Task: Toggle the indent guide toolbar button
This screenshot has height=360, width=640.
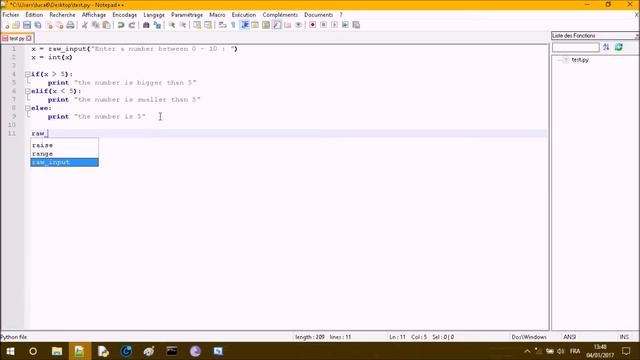Action: [x=244, y=25]
